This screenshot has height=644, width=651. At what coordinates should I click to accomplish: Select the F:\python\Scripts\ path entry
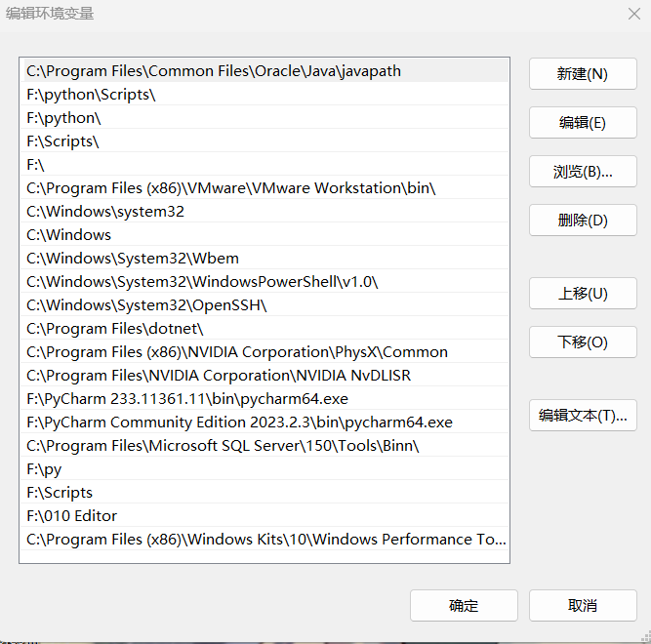(x=91, y=95)
